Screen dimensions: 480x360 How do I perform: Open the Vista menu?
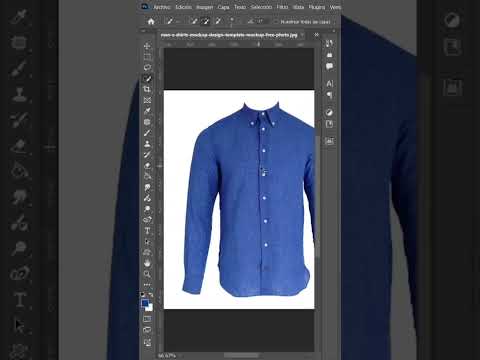pyautogui.click(x=298, y=7)
